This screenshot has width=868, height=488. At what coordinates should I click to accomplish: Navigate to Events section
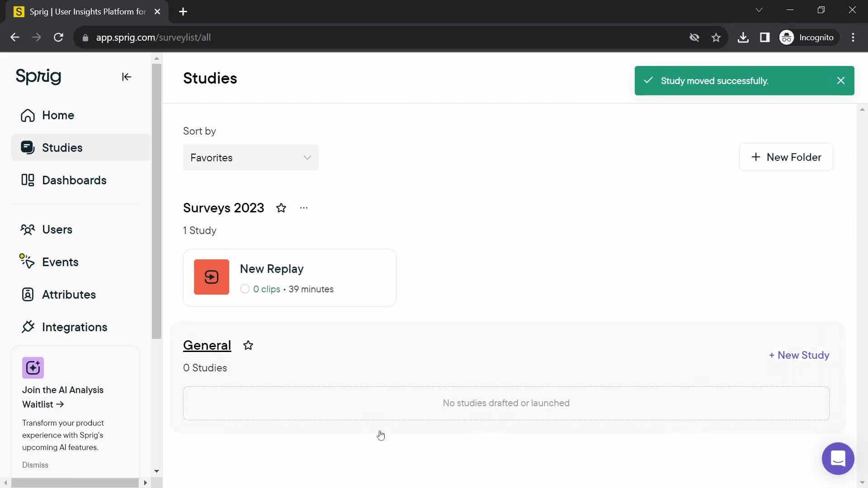click(x=60, y=262)
